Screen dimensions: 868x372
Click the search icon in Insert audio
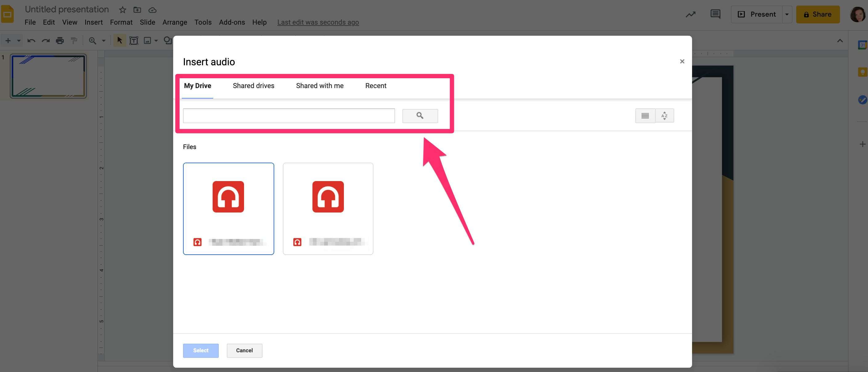(420, 115)
